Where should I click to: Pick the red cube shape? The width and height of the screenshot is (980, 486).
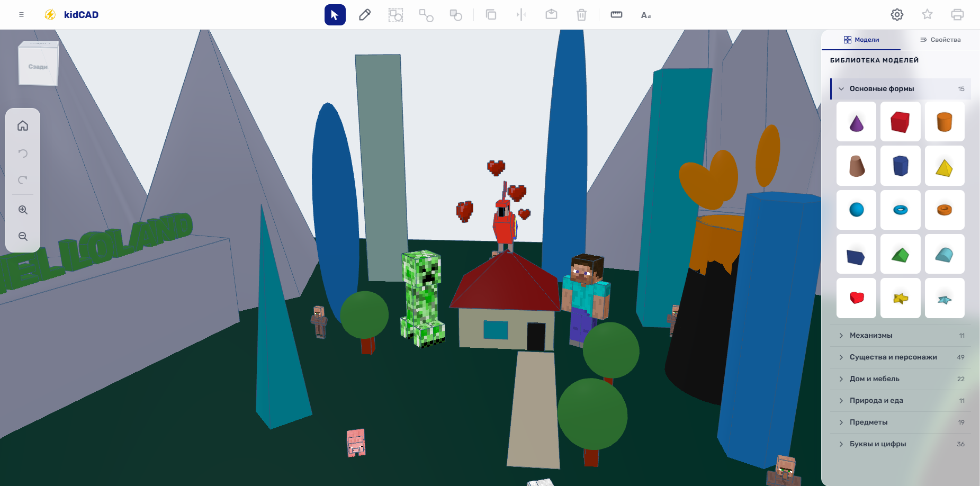(x=900, y=122)
